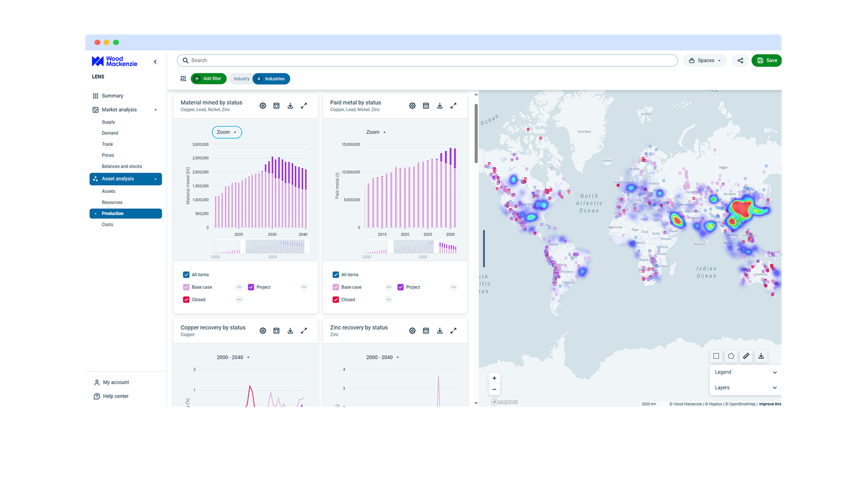Click the green Save button

pyautogui.click(x=766, y=61)
